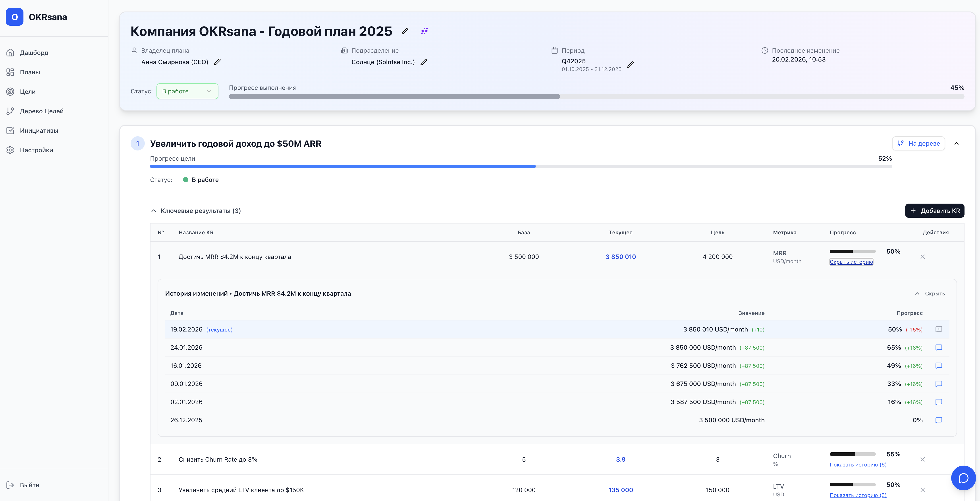Collapse goal 1 with the chevron
980x501 pixels.
click(956, 143)
